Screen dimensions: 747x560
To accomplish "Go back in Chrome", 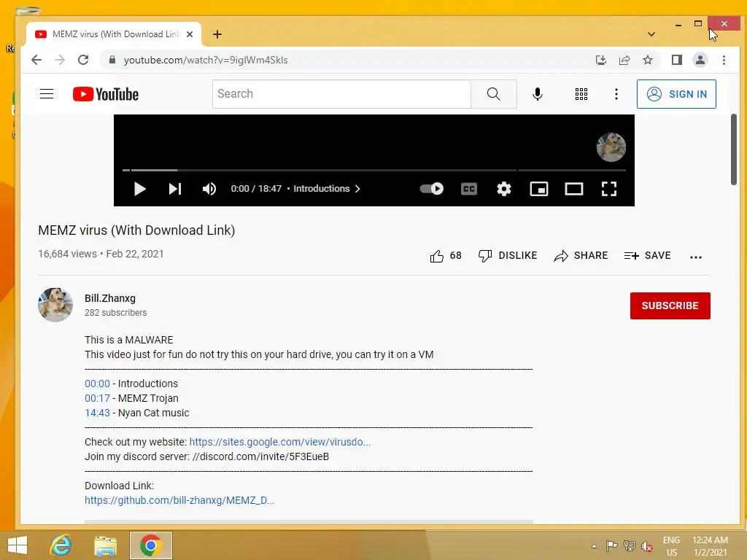I will [x=36, y=60].
